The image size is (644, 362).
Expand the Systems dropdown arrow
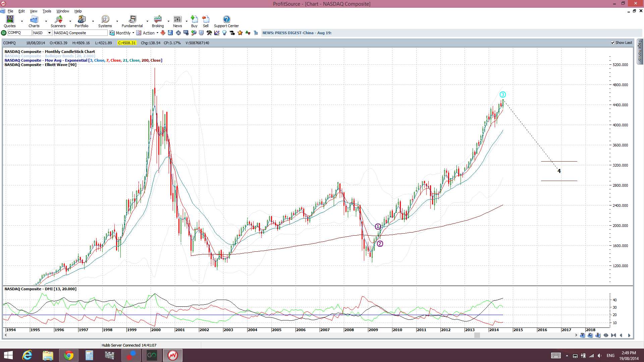coord(117,21)
